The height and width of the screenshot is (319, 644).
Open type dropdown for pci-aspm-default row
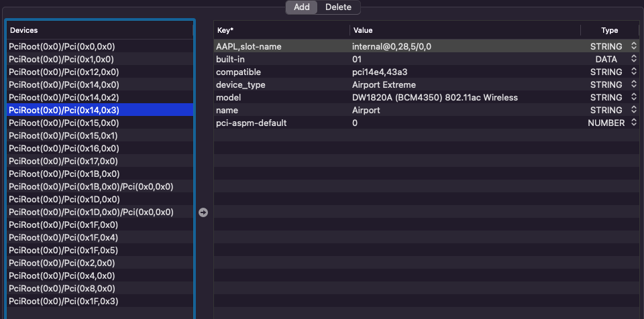coord(633,123)
